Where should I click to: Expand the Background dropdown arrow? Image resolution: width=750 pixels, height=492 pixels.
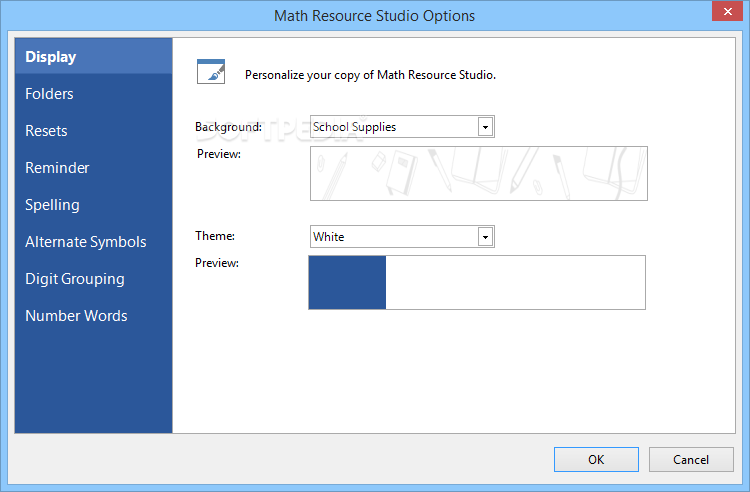click(x=485, y=127)
